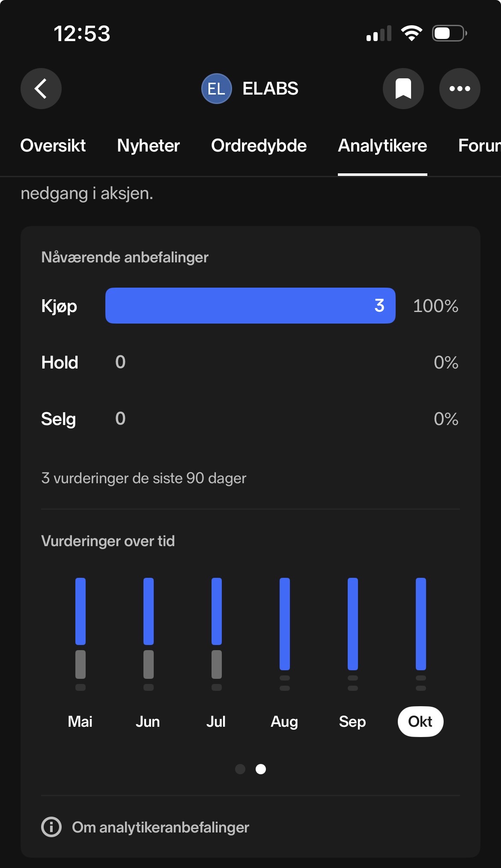Choose the Aug month in chart

click(284, 722)
